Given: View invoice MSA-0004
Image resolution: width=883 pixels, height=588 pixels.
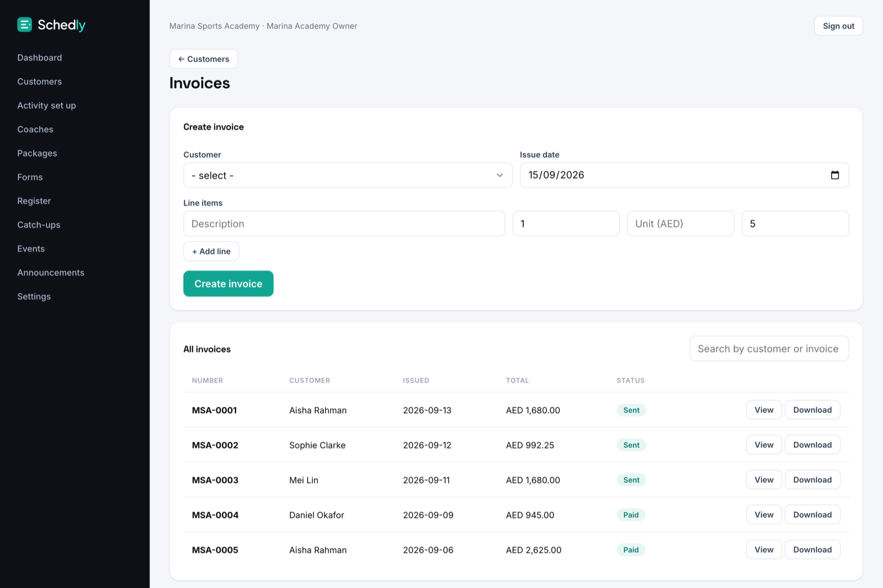Looking at the screenshot, I should (764, 515).
